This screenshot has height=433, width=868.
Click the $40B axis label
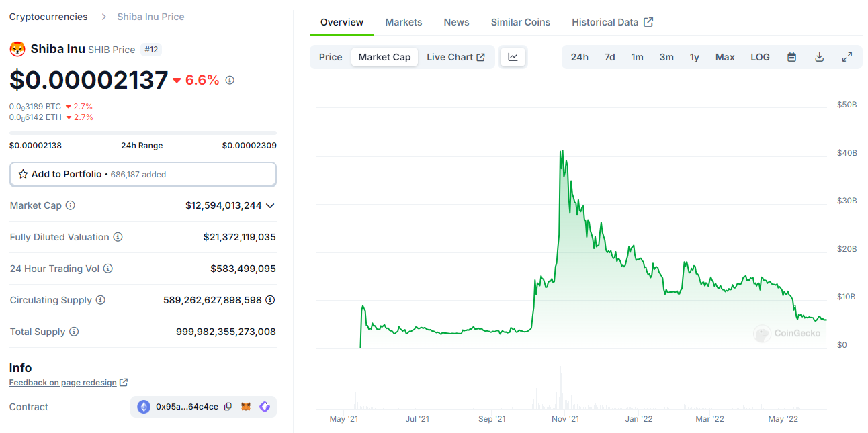847,153
